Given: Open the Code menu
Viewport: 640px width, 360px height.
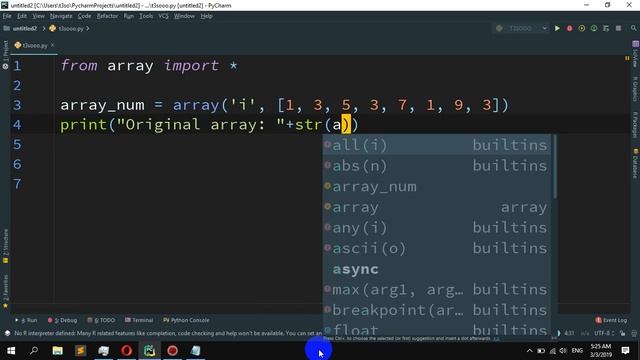Looking at the screenshot, I should (84, 16).
